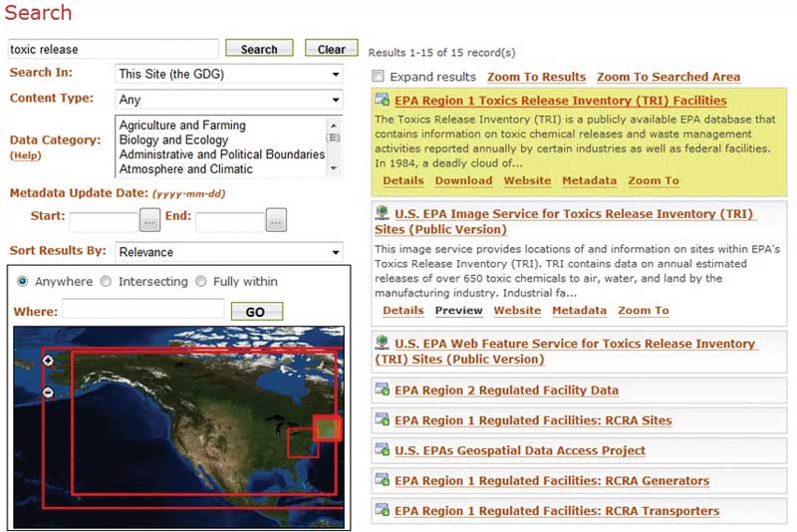This screenshot has width=797, height=532.
Task: Select Administrative and Political Boundaries category
Action: [x=222, y=154]
